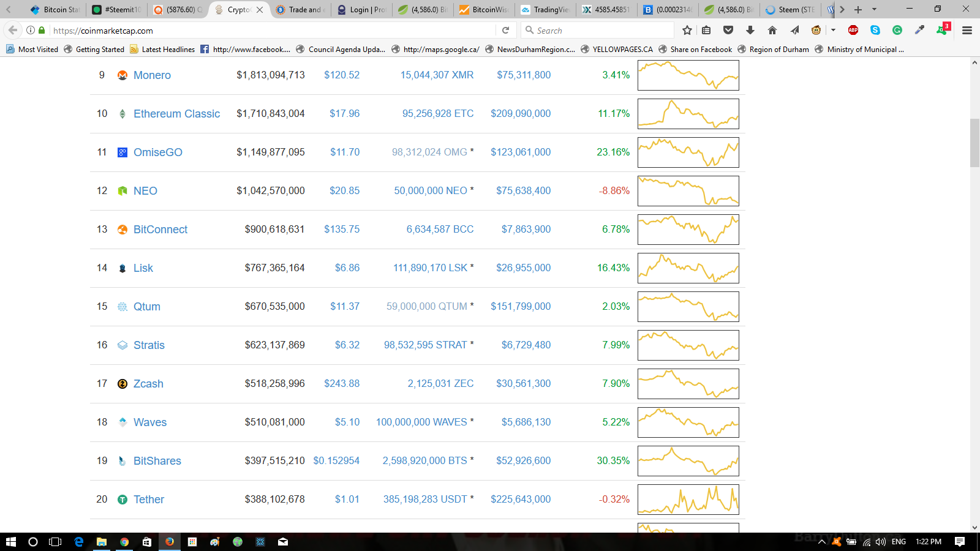Open the Monero 7-day price graph
Viewport: 980px width, 551px height.
(688, 75)
